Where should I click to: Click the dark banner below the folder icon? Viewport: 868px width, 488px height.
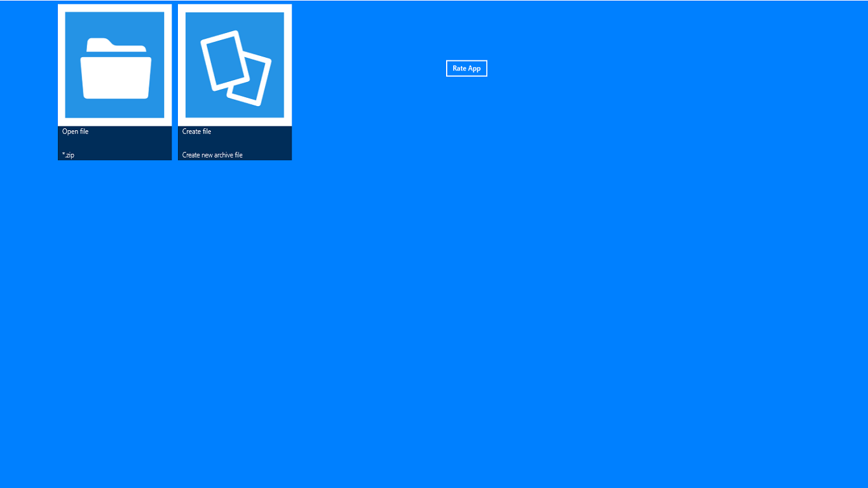[x=114, y=143]
